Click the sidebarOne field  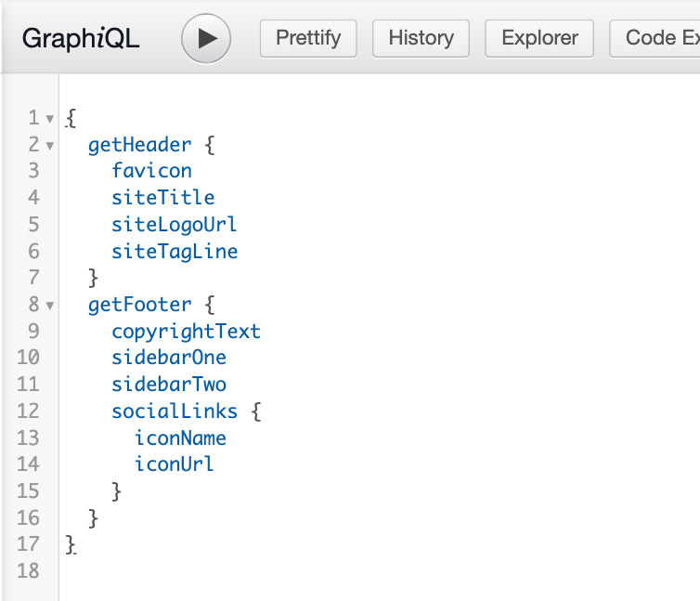pyautogui.click(x=169, y=358)
